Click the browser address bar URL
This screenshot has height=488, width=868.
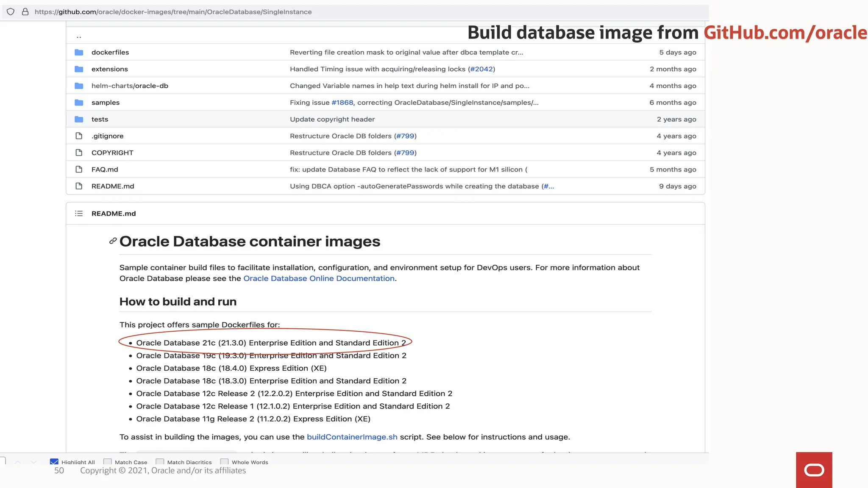point(173,12)
